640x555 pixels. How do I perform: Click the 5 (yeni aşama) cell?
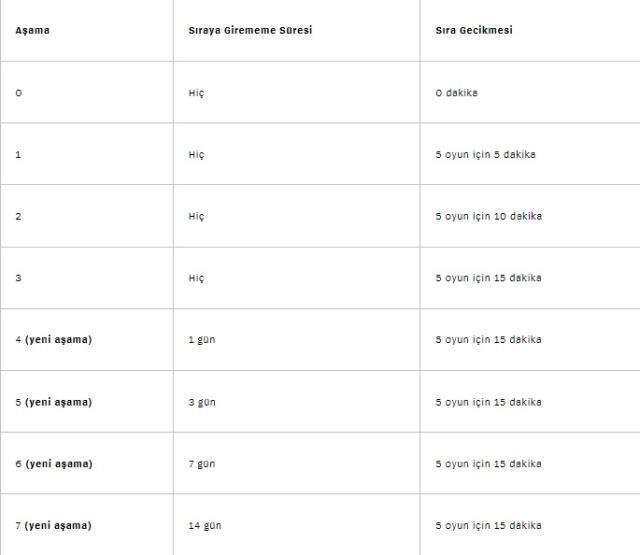(53, 402)
